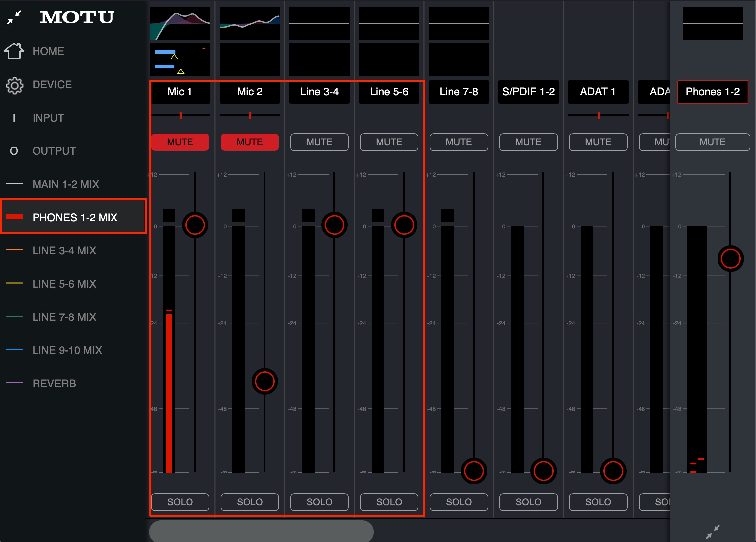Solo the Mic 2 channel
756x542 pixels.
point(250,502)
